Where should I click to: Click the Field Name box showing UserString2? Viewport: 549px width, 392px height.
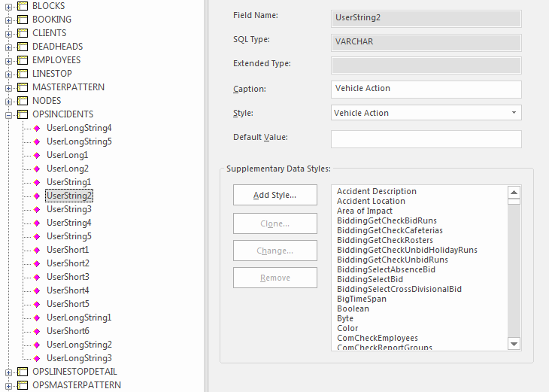pyautogui.click(x=426, y=19)
